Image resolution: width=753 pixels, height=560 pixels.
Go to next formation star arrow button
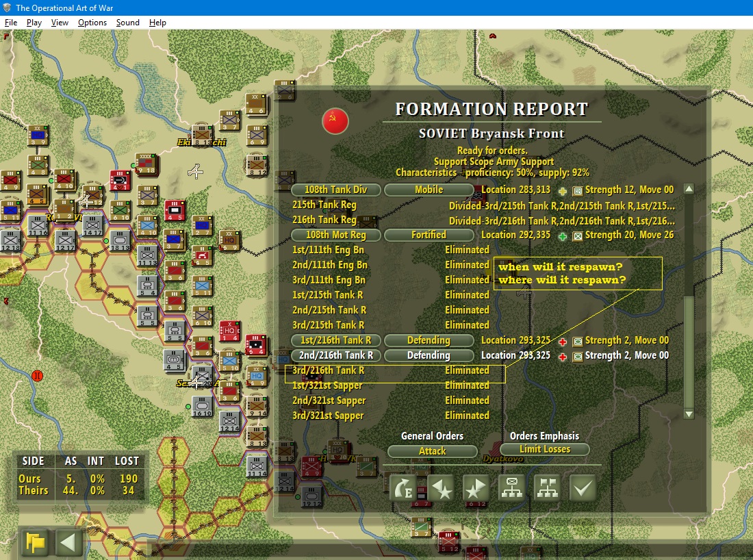pyautogui.click(x=476, y=488)
